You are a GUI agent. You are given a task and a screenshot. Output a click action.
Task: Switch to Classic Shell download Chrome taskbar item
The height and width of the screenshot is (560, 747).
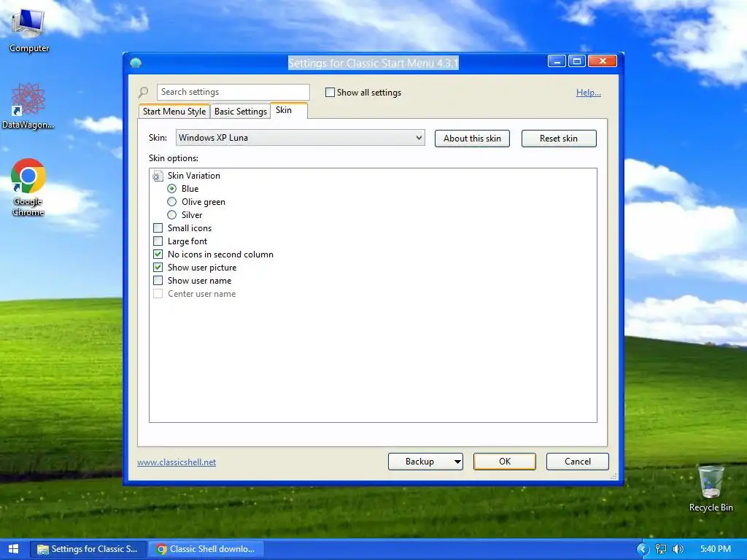click(208, 549)
